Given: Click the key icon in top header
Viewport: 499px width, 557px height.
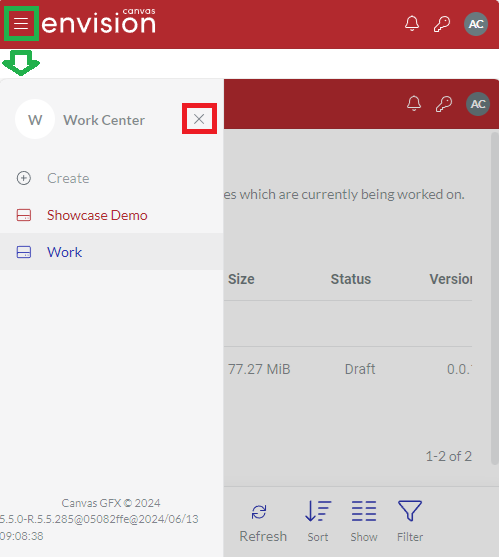Looking at the screenshot, I should [x=442, y=24].
